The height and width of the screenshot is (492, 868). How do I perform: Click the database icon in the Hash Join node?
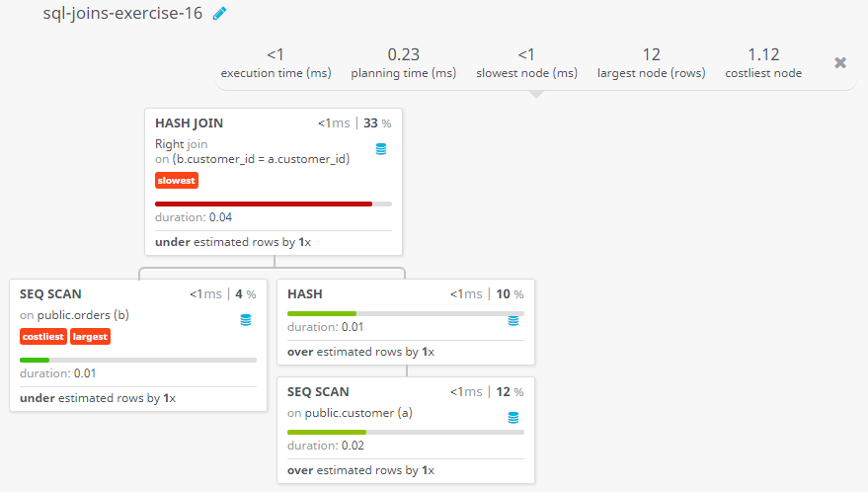tap(381, 149)
